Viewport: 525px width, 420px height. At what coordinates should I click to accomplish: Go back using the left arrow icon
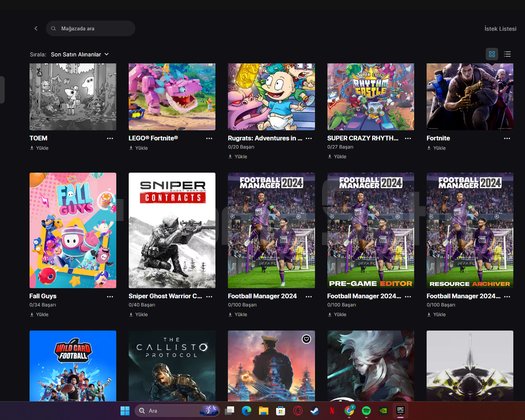click(36, 28)
